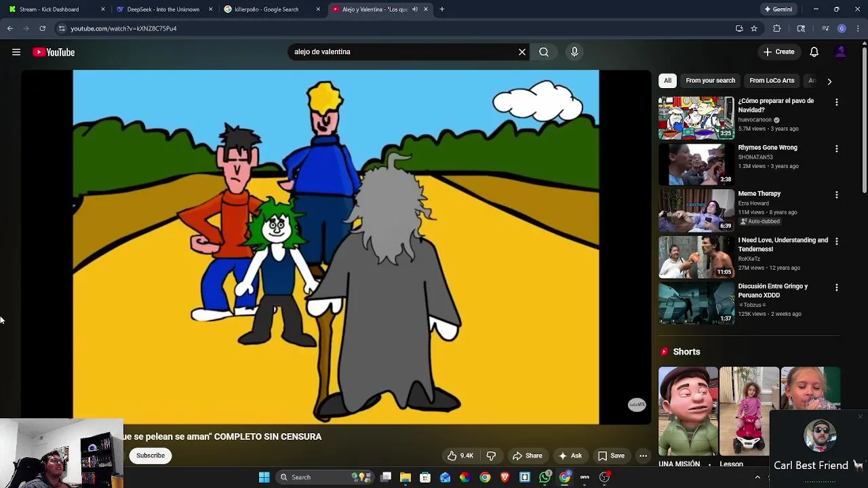Open Brave browser from the taskbar
Screen dimensions: 868x488
click(x=505, y=477)
